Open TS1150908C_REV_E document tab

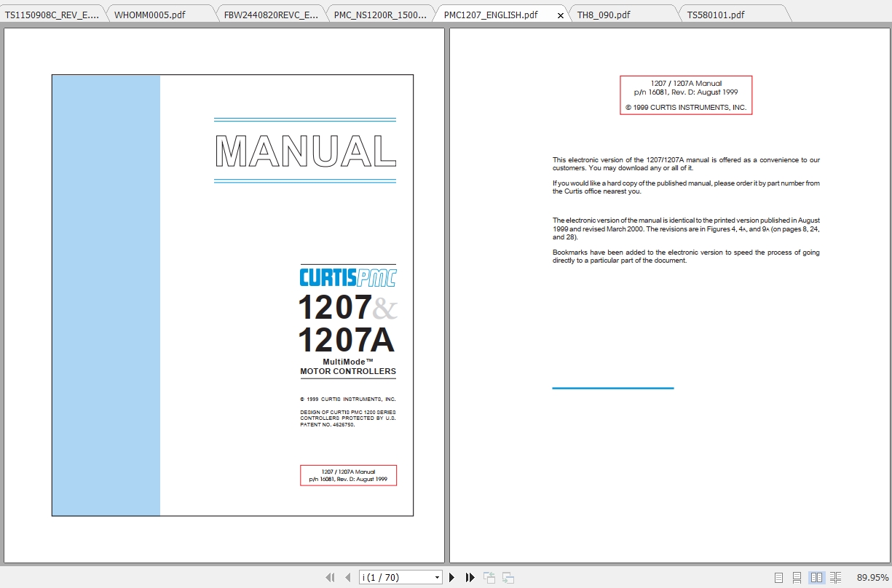click(x=51, y=13)
